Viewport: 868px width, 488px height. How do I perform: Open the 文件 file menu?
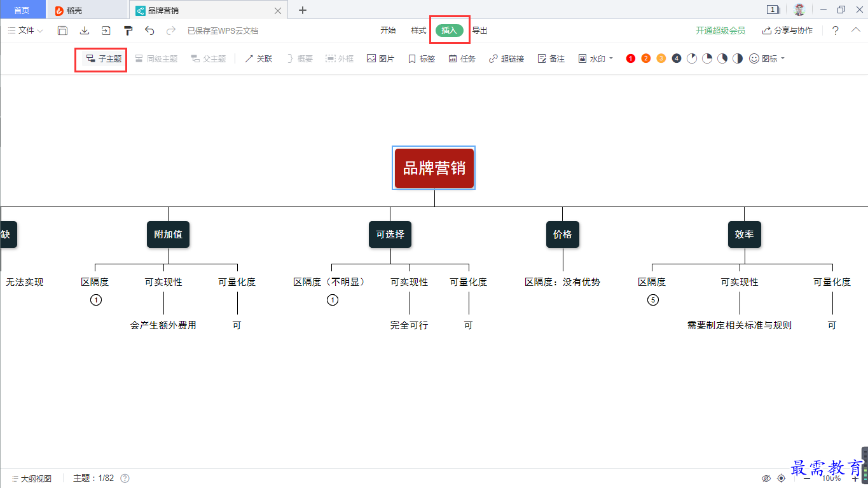[25, 30]
